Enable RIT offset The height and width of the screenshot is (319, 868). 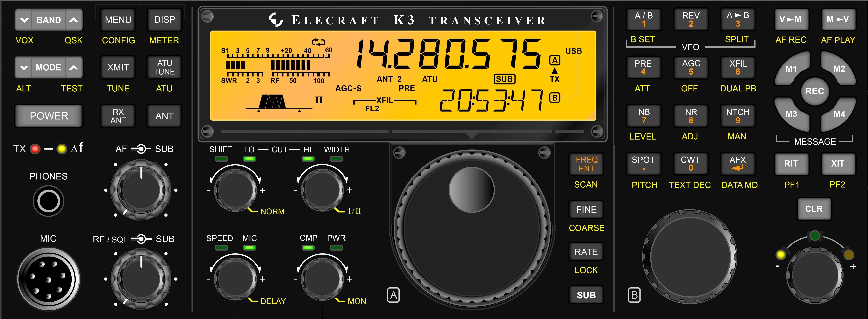pyautogui.click(x=791, y=164)
